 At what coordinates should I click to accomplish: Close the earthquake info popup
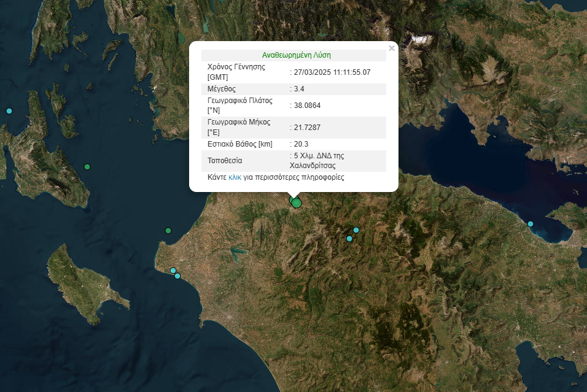392,48
